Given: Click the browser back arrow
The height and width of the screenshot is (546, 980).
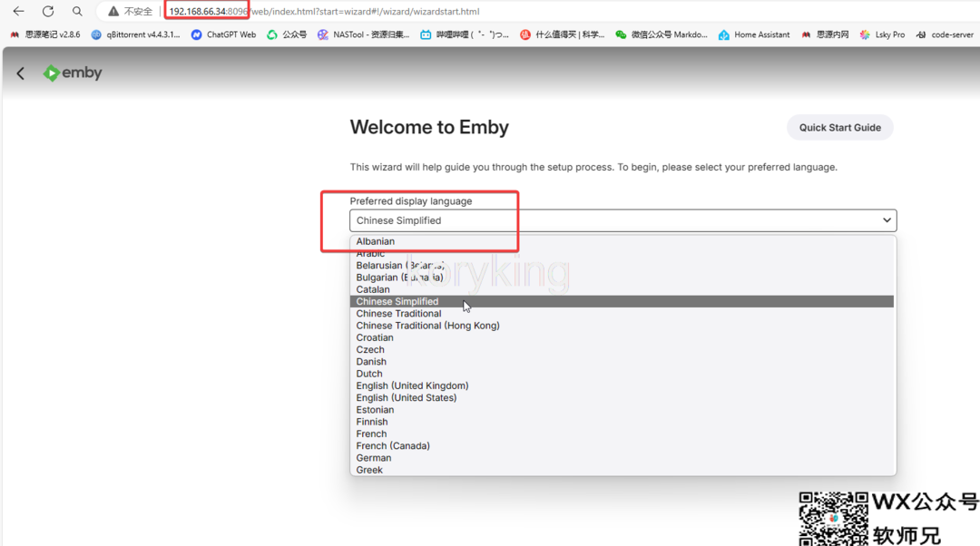Looking at the screenshot, I should pos(18,11).
